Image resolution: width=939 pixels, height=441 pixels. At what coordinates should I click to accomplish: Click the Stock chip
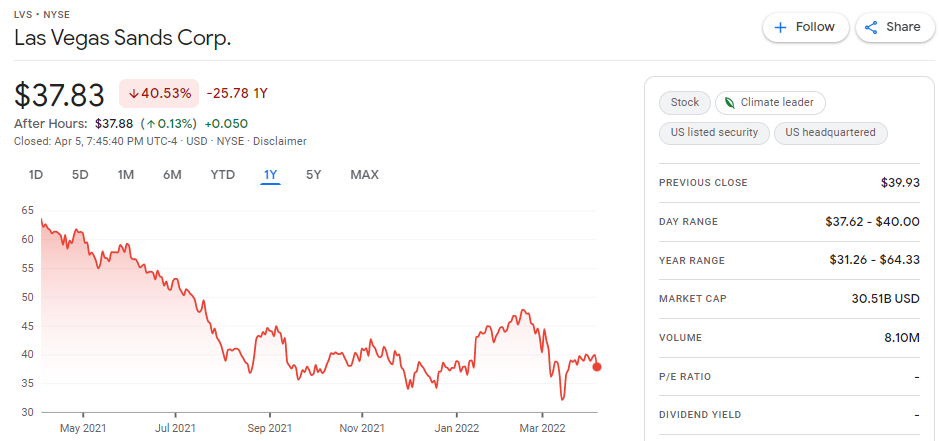[684, 102]
